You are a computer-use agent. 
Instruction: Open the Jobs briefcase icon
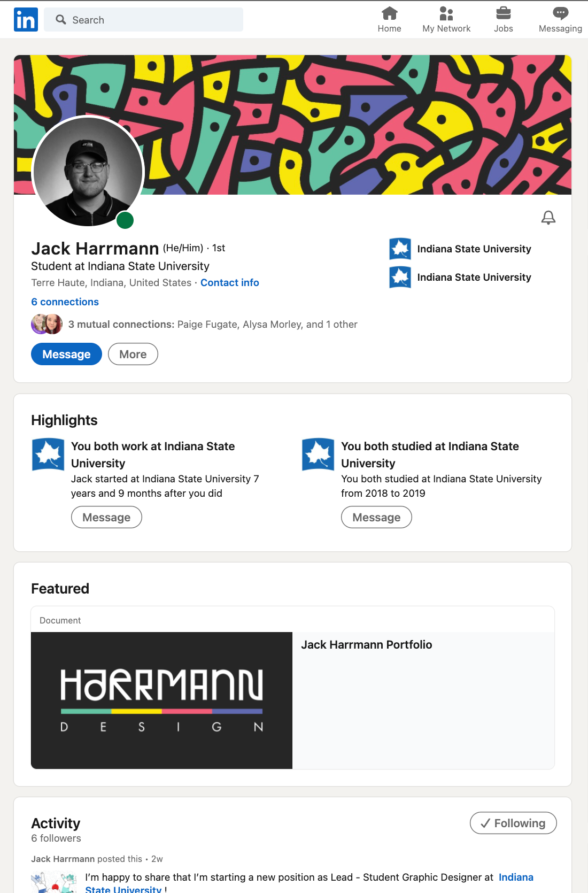(503, 13)
